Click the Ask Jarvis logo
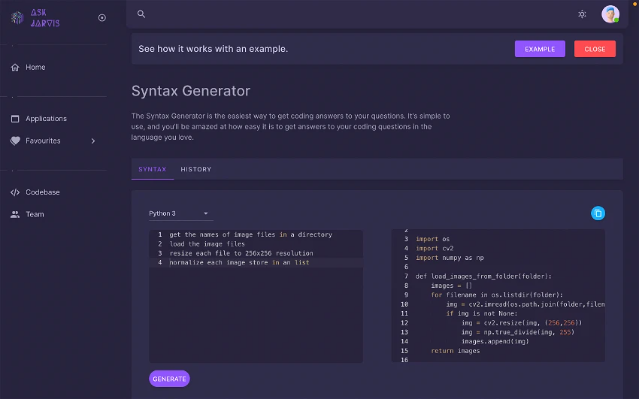 click(35, 18)
